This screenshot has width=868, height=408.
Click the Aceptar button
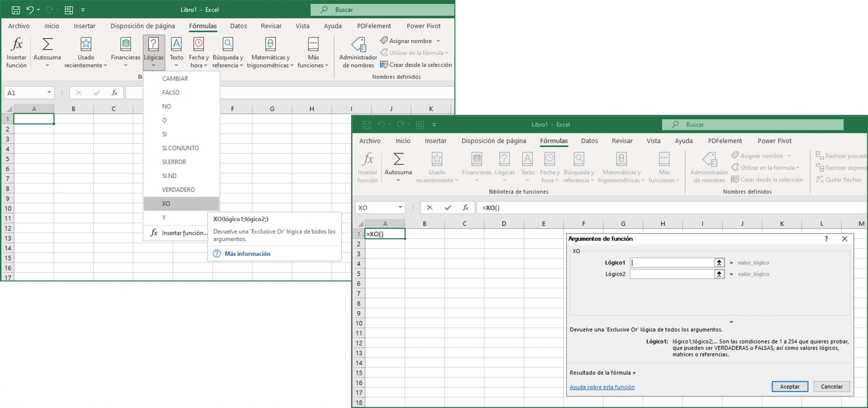tap(790, 386)
